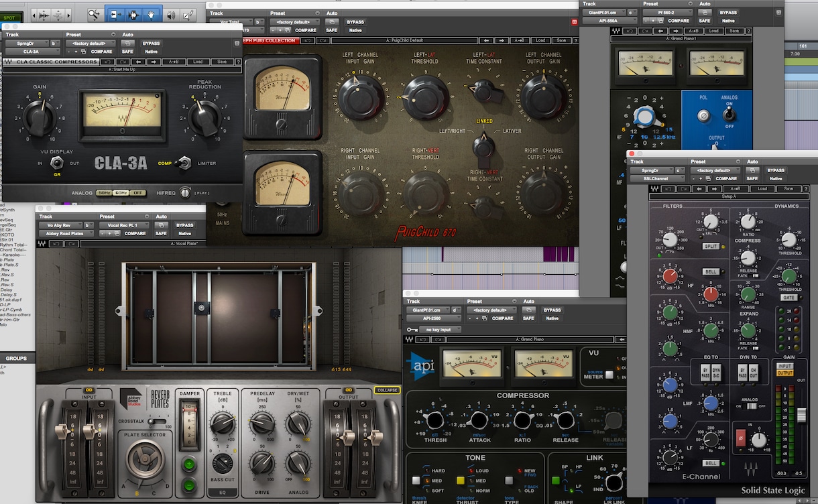This screenshot has width=818, height=504.
Task: Select the Grabber hand tool
Action: (x=152, y=14)
